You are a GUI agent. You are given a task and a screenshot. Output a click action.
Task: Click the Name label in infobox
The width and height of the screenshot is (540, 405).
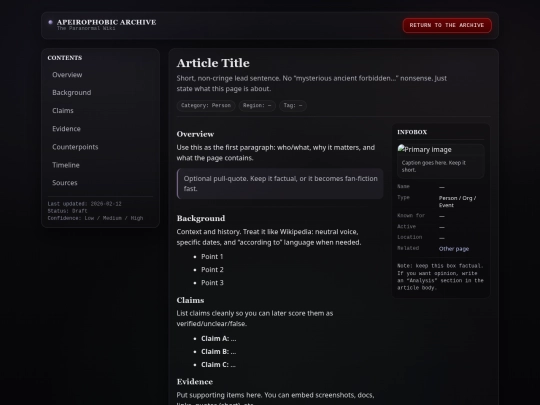point(403,187)
